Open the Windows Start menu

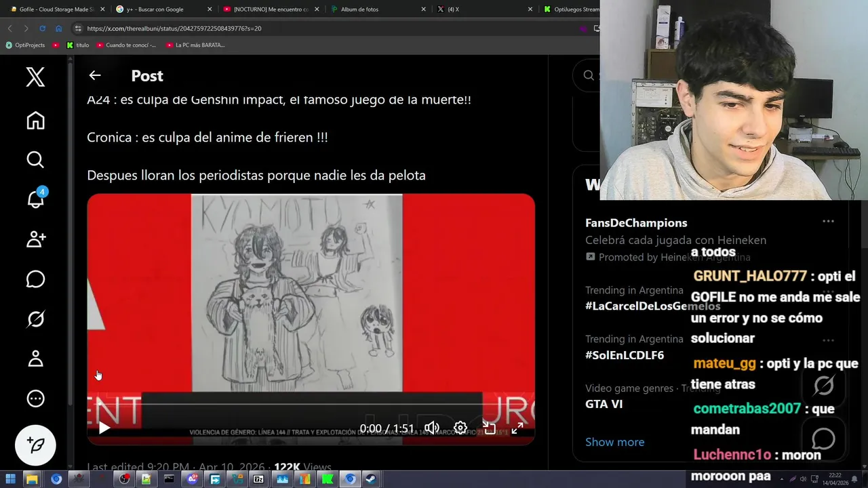pyautogui.click(x=10, y=479)
